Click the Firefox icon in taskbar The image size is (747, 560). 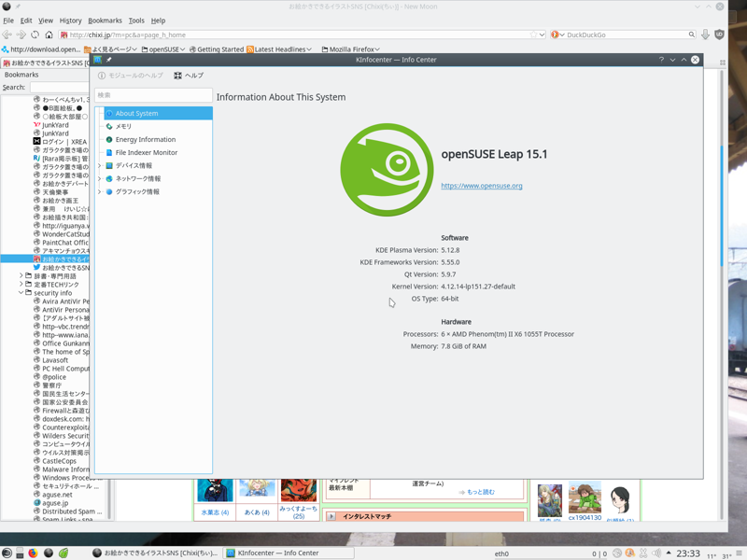[x=34, y=553]
